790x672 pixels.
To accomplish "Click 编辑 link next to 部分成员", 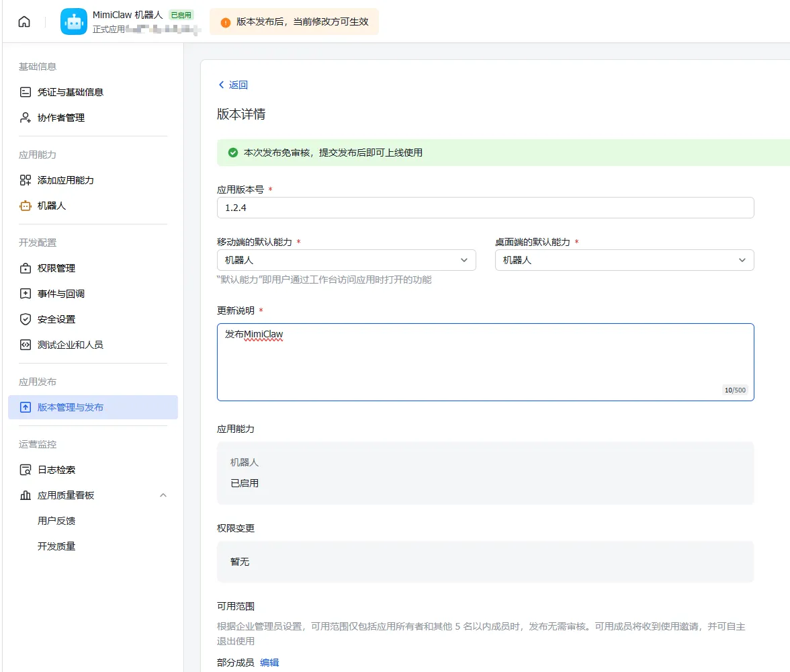I will (269, 663).
